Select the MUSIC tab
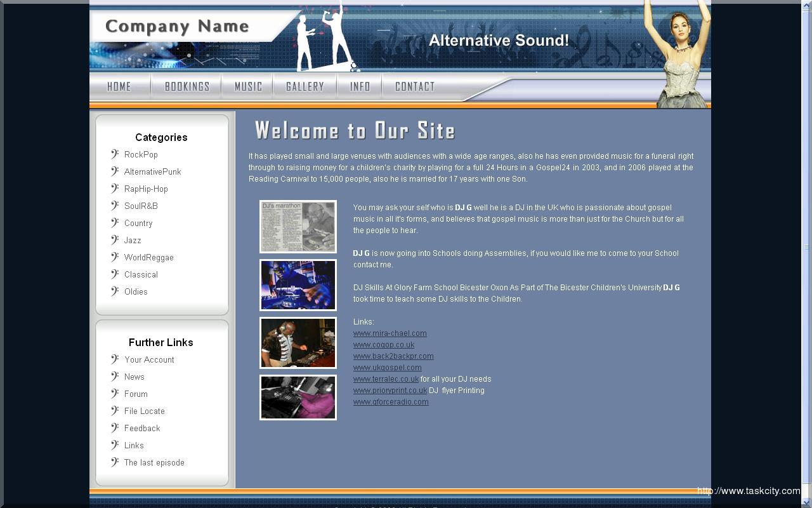Viewport: 812px width, 508px height. pos(247,86)
